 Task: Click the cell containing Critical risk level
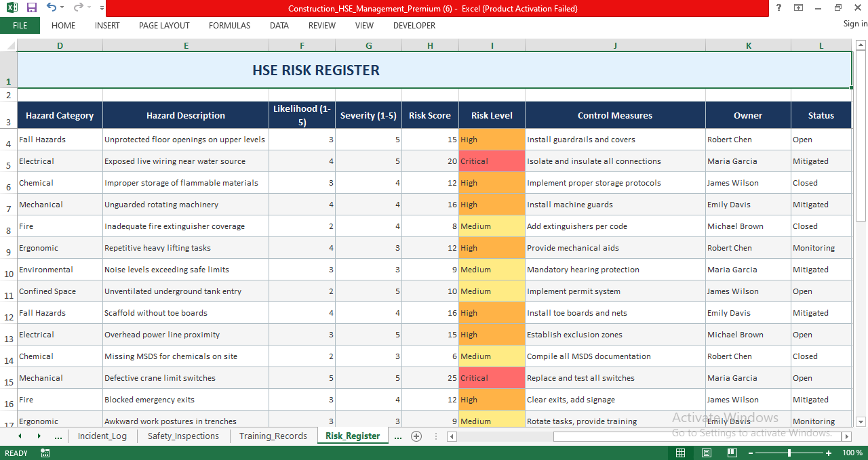click(492, 161)
